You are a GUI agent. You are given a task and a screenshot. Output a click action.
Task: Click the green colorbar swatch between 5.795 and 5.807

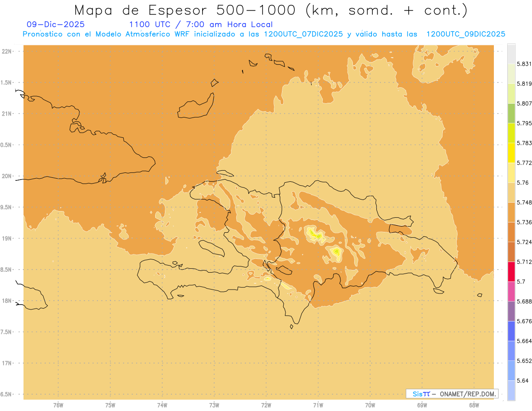click(511, 114)
